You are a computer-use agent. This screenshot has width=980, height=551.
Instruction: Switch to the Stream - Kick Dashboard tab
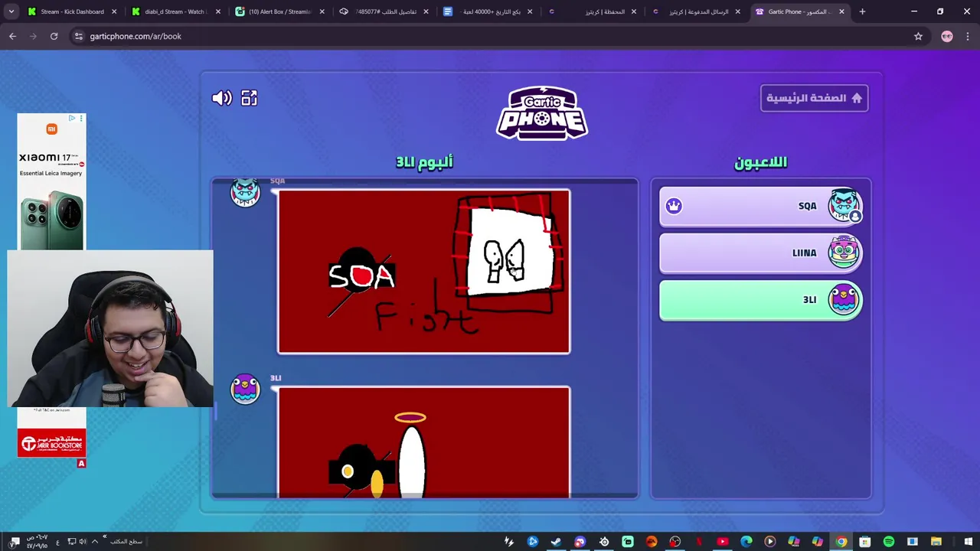73,11
